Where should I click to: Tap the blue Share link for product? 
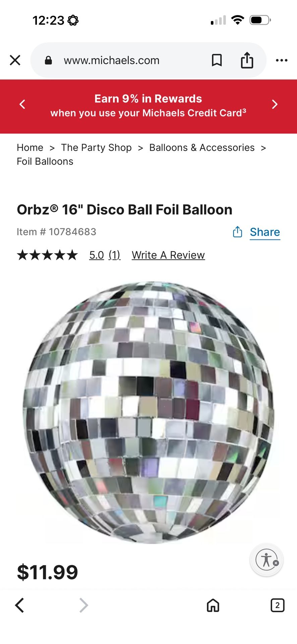pos(265,232)
